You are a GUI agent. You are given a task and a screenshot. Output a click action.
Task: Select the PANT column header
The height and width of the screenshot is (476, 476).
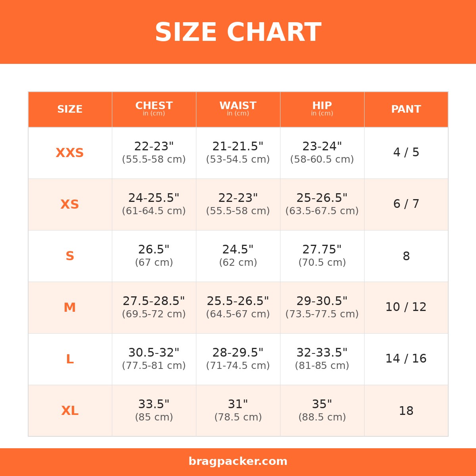(406, 109)
